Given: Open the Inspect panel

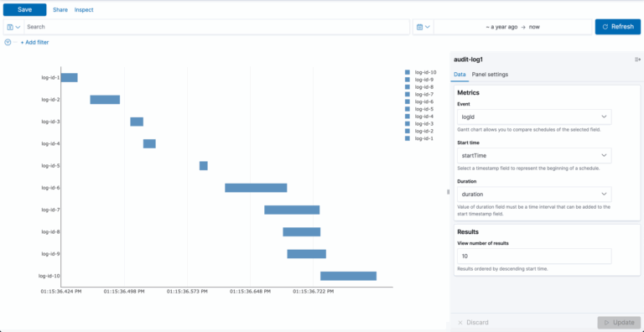Looking at the screenshot, I should [x=84, y=10].
